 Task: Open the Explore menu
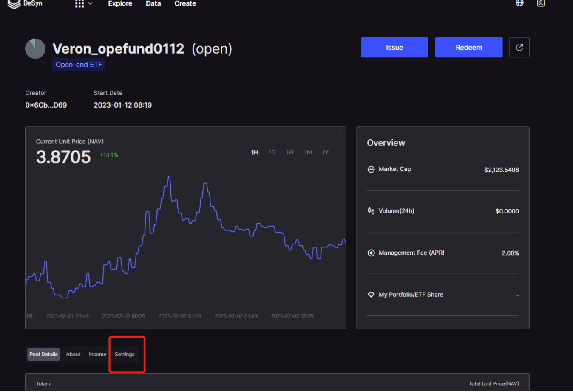tap(120, 4)
